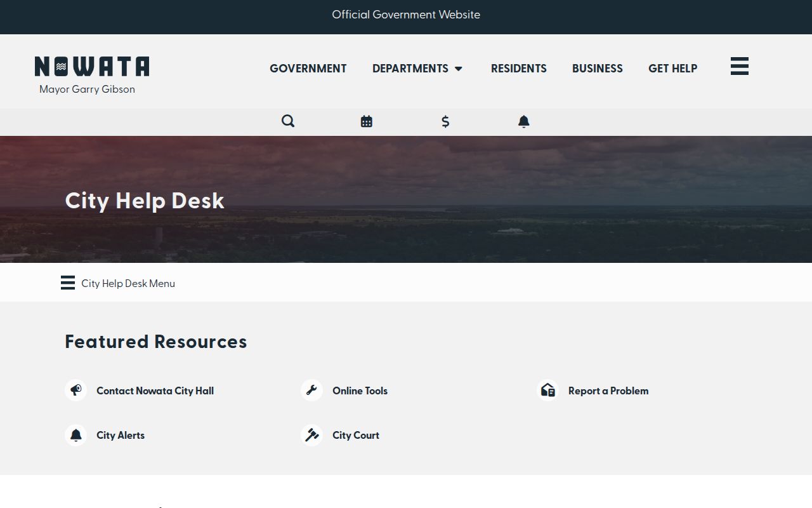The height and width of the screenshot is (508, 812).
Task: Click the Mayor Garry Gibson text
Action: (x=87, y=90)
